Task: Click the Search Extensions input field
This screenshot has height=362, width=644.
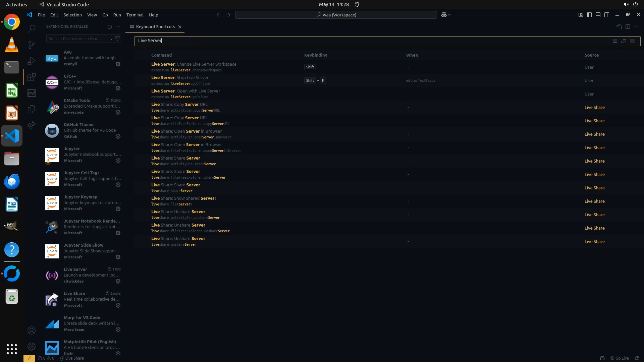Action: tap(75, 39)
